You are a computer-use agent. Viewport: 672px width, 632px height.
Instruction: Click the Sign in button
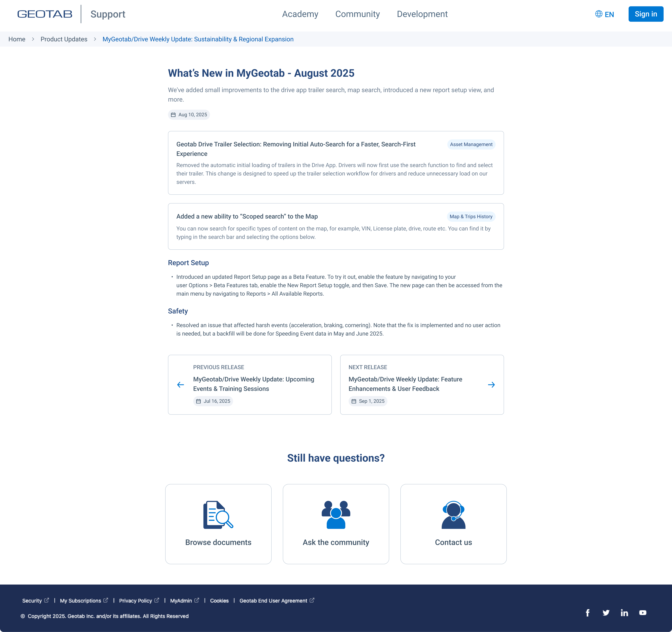(x=646, y=14)
